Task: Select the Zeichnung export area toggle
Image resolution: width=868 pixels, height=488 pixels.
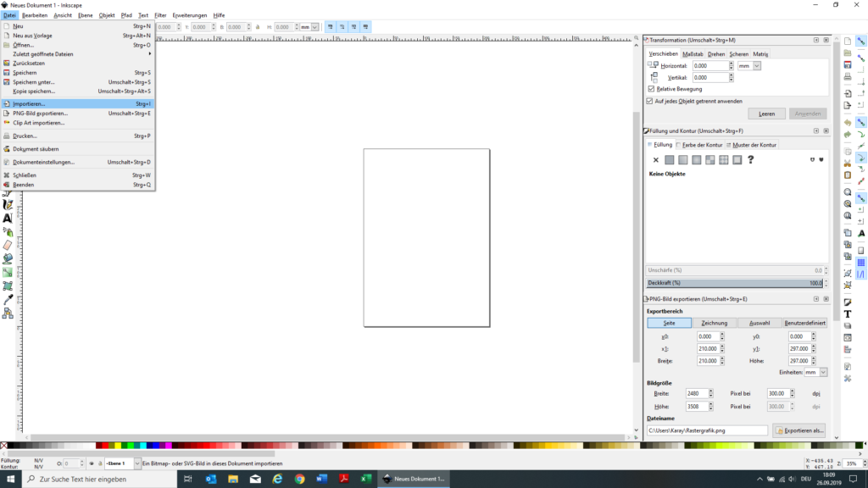Action: pyautogui.click(x=715, y=323)
